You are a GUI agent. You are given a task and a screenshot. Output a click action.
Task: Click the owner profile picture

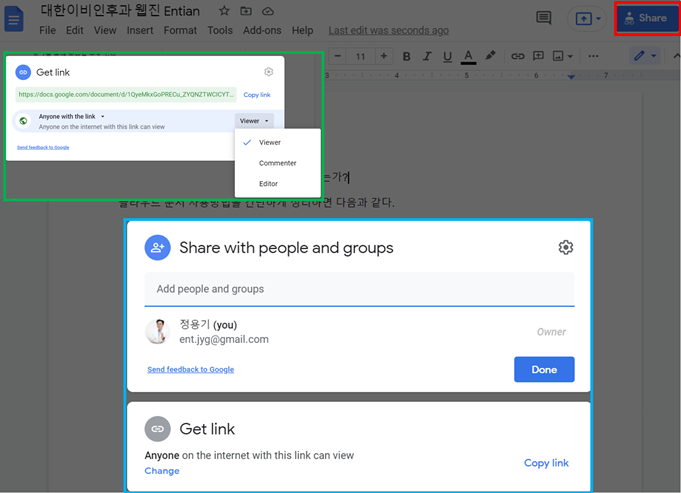(158, 332)
